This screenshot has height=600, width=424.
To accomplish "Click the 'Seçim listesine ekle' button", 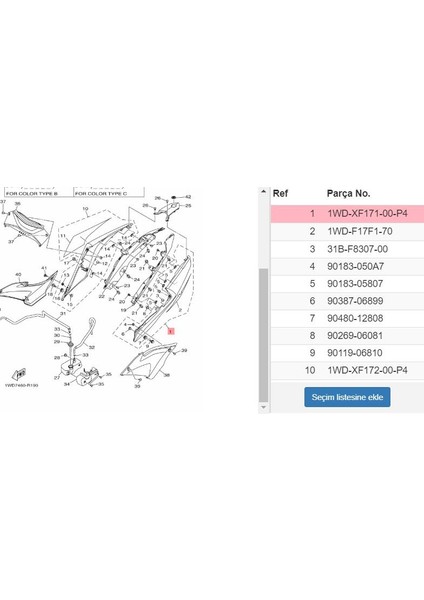I will click(x=347, y=397).
